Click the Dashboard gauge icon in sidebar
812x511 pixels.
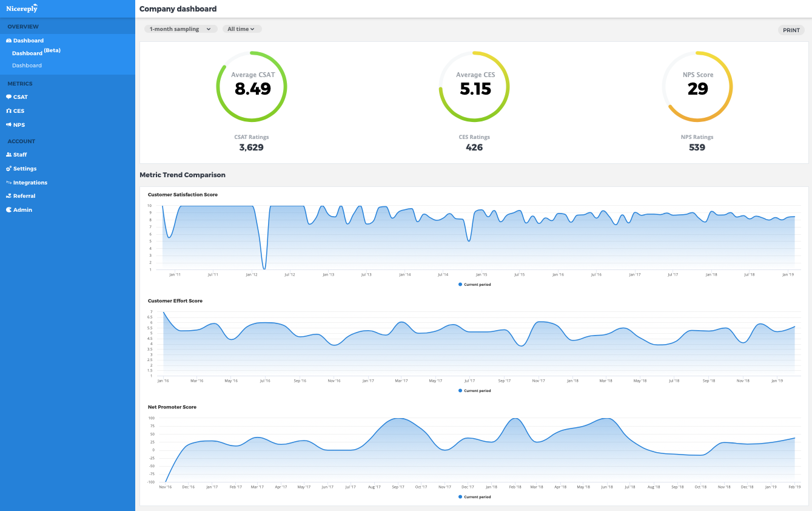coord(8,41)
